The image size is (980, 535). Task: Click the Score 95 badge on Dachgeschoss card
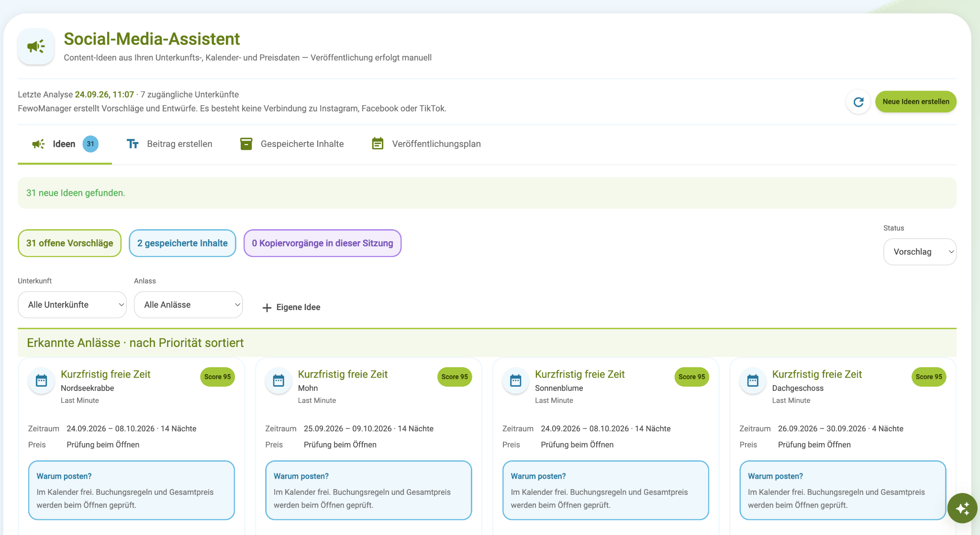coord(929,377)
